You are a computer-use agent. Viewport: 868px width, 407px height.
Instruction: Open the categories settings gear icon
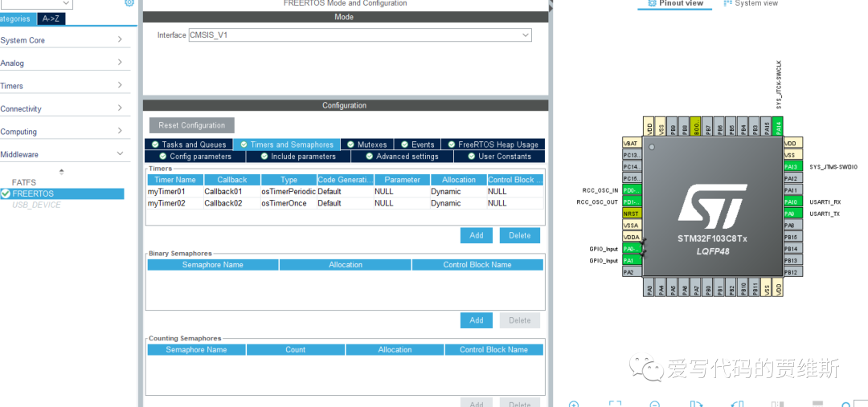(129, 2)
